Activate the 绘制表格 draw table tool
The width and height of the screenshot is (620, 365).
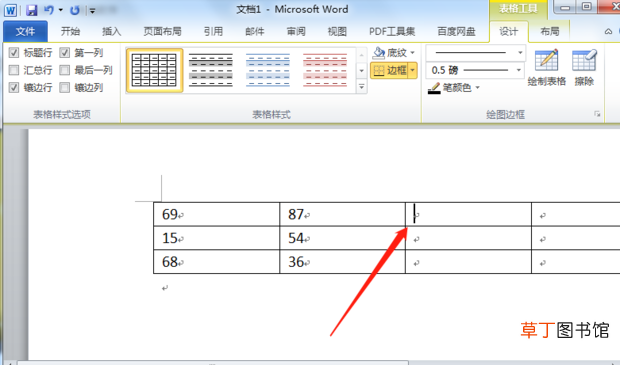point(546,68)
